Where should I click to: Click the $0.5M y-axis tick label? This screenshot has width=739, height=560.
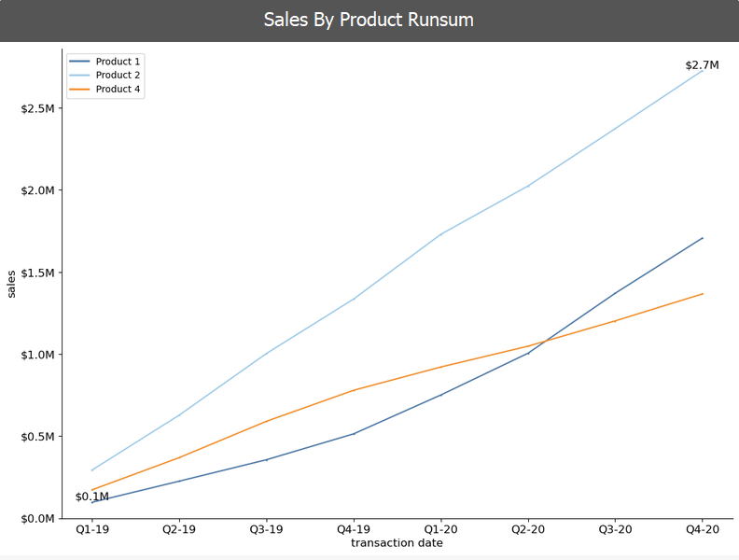tap(37, 437)
